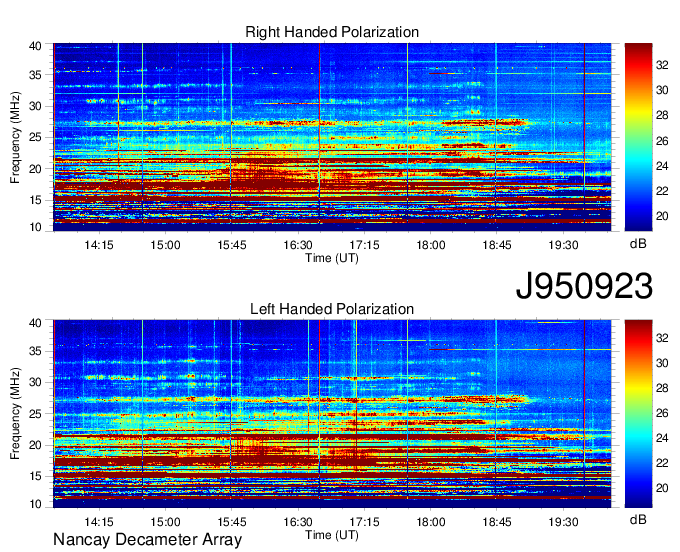This screenshot has height=552, width=680.
Task: Click the "Nancay Decameter Array" caption
Action: tap(147, 540)
